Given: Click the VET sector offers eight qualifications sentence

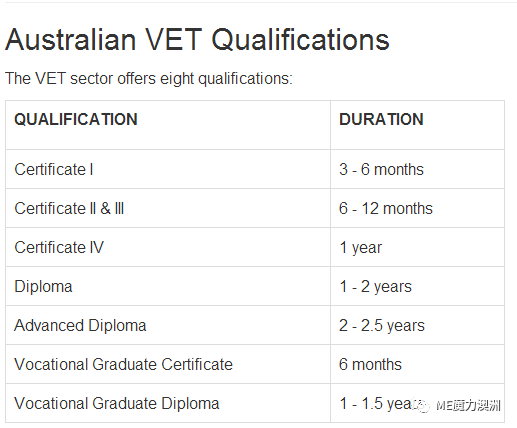Looking at the screenshot, I should 149,79.
